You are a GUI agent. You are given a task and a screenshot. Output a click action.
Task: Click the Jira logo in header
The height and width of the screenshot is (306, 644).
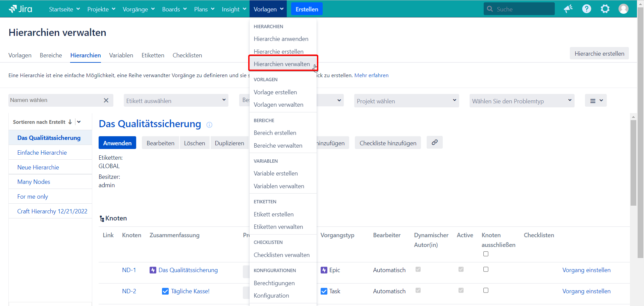[x=20, y=9]
